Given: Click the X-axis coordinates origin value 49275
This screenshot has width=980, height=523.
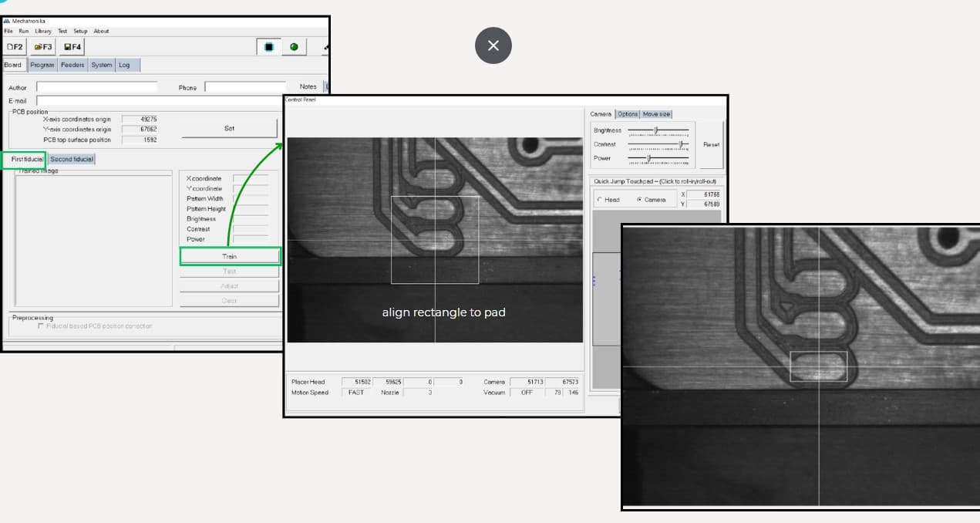Looking at the screenshot, I should click(x=140, y=120).
